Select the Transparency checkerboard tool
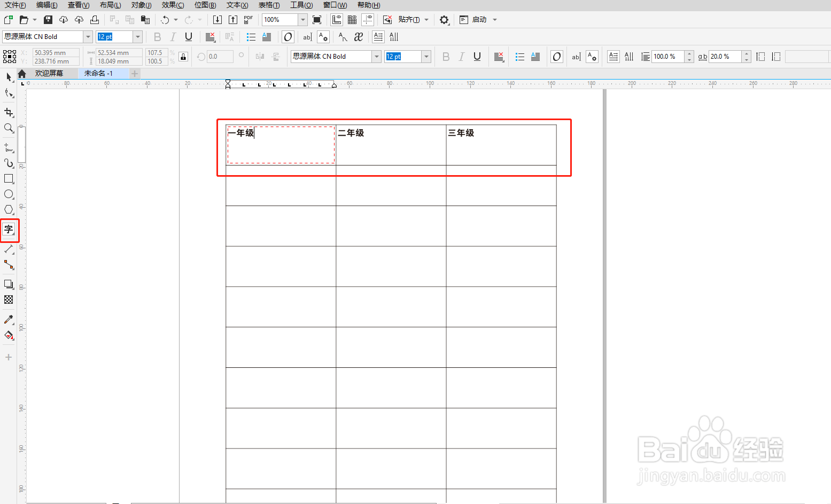Screen dimensions: 831x504 coord(9,300)
